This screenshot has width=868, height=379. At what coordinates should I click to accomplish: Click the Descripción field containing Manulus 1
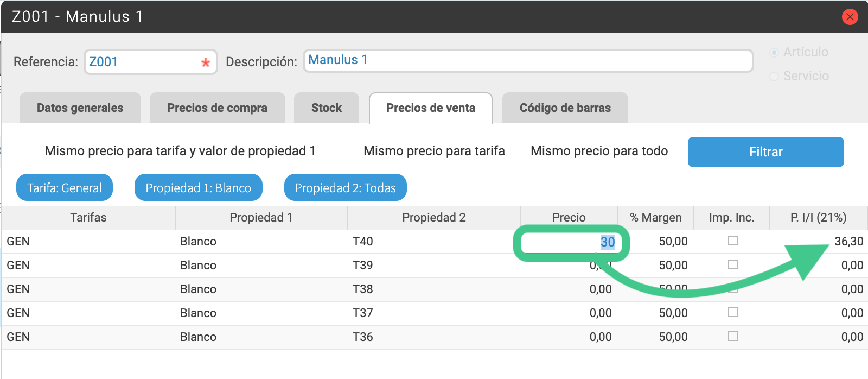[x=528, y=60]
